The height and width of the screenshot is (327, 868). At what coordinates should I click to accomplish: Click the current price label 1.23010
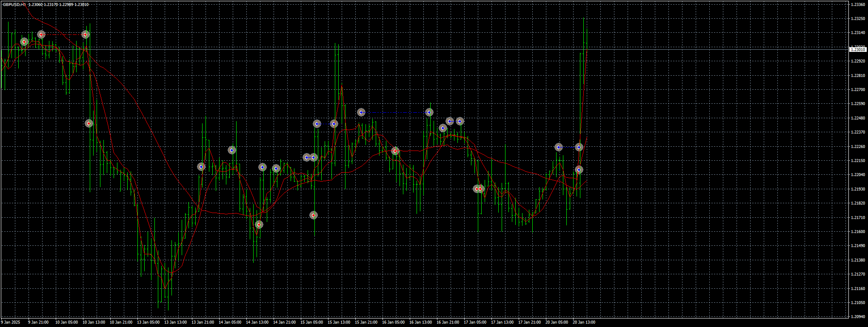point(858,50)
